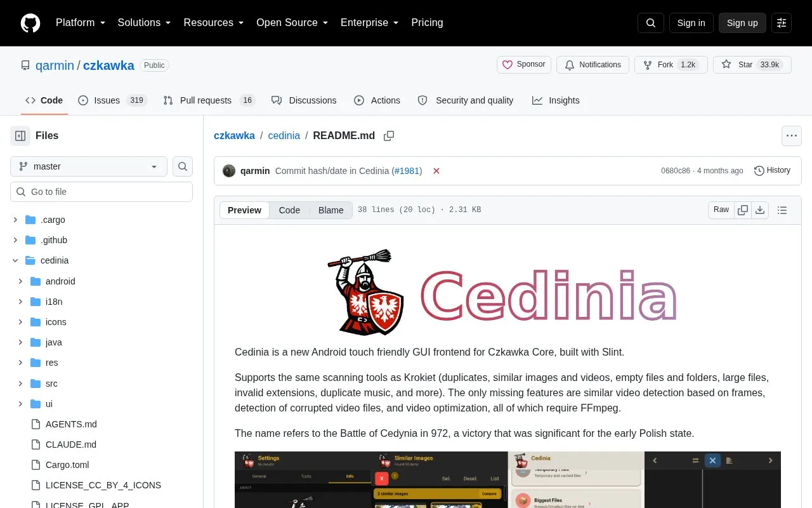
Task: Click the failed commit status X icon
Action: tap(436, 171)
